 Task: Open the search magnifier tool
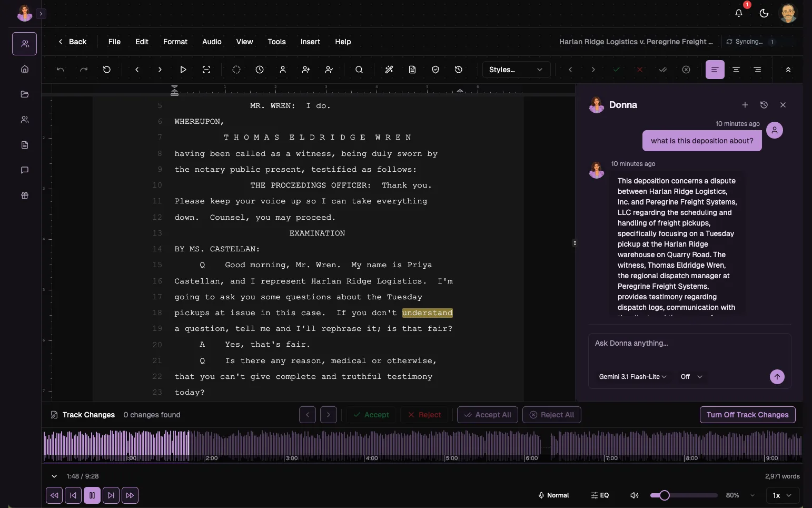(359, 70)
